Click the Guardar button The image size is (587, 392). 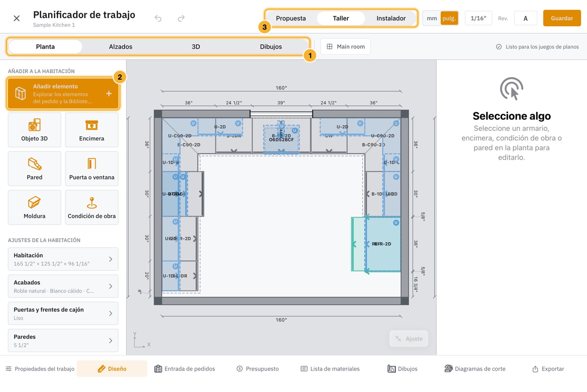pyautogui.click(x=562, y=18)
